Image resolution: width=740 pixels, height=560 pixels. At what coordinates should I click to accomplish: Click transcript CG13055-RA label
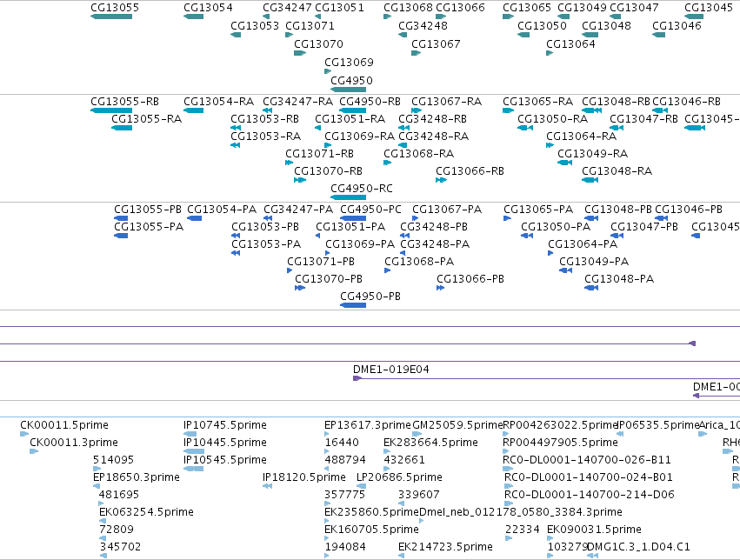pos(146,119)
